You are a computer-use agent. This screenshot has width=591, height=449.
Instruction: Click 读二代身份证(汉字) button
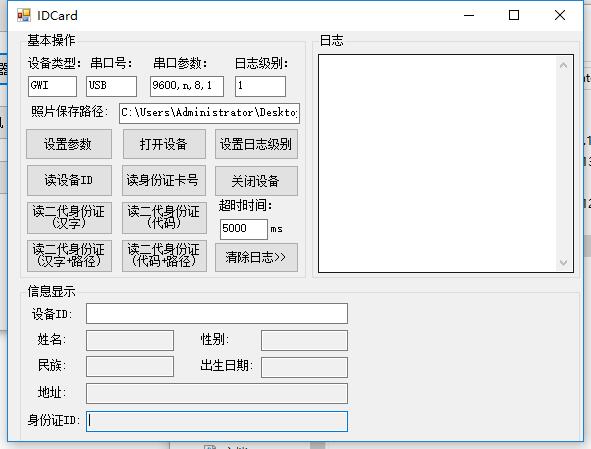(69, 218)
